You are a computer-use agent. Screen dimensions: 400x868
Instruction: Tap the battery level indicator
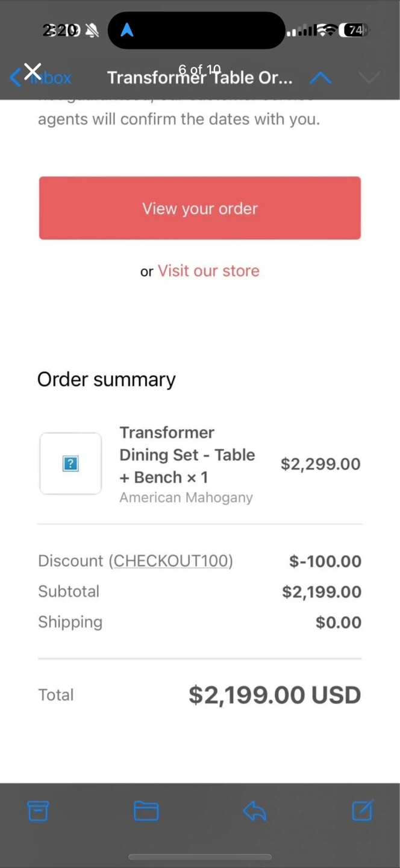click(354, 30)
